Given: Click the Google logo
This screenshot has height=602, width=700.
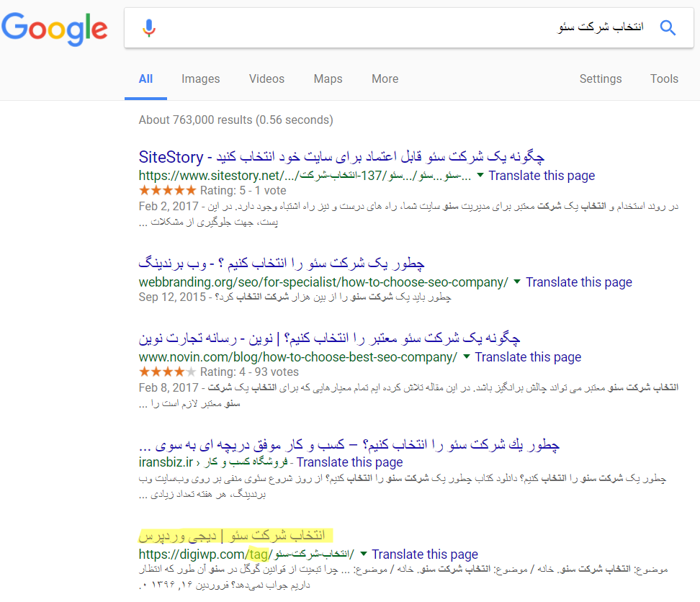Looking at the screenshot, I should [55, 29].
